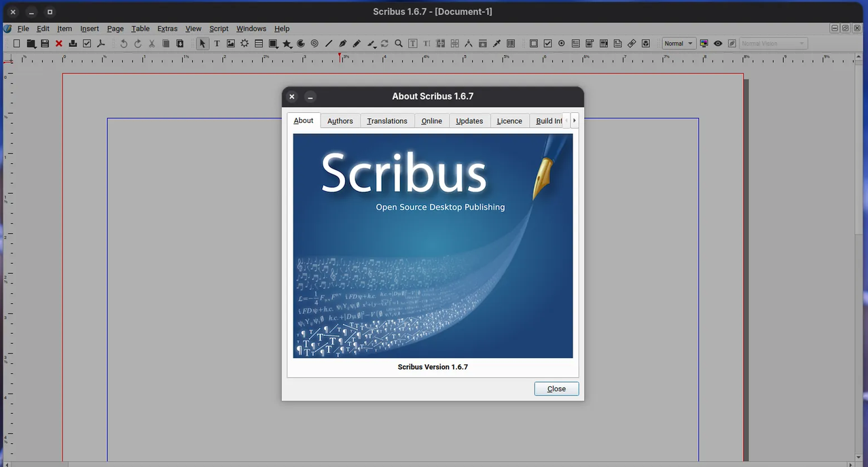Click the Link Annotation chain icon
The height and width of the screenshot is (467, 868).
pos(632,44)
